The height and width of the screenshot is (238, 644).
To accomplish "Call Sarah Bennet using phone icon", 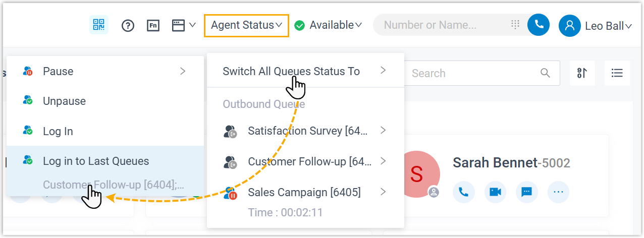I will coord(463,192).
